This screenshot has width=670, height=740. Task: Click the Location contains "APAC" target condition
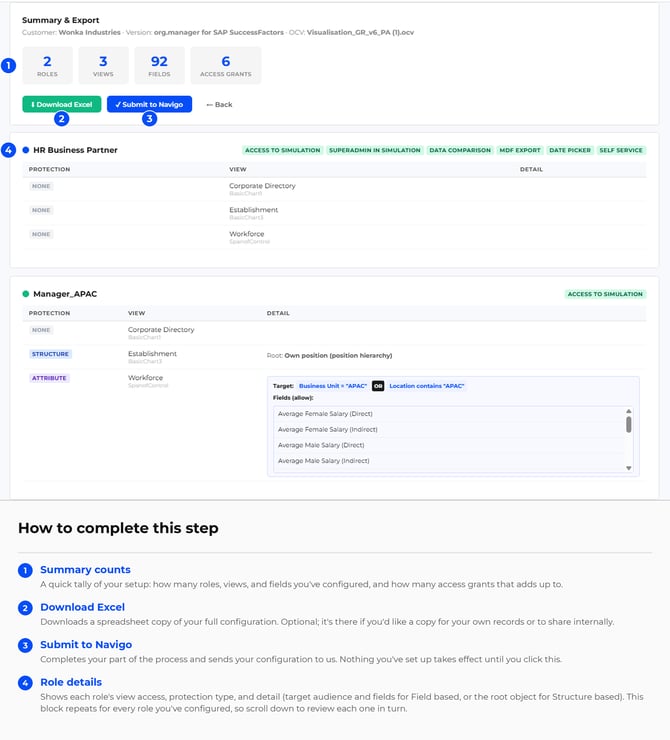[x=427, y=386]
